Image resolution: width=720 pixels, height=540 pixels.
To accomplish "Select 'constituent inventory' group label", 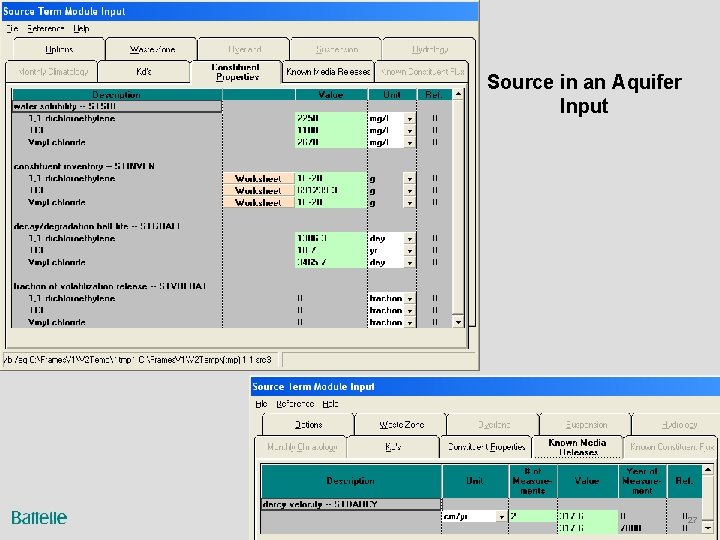I will coord(84,166).
